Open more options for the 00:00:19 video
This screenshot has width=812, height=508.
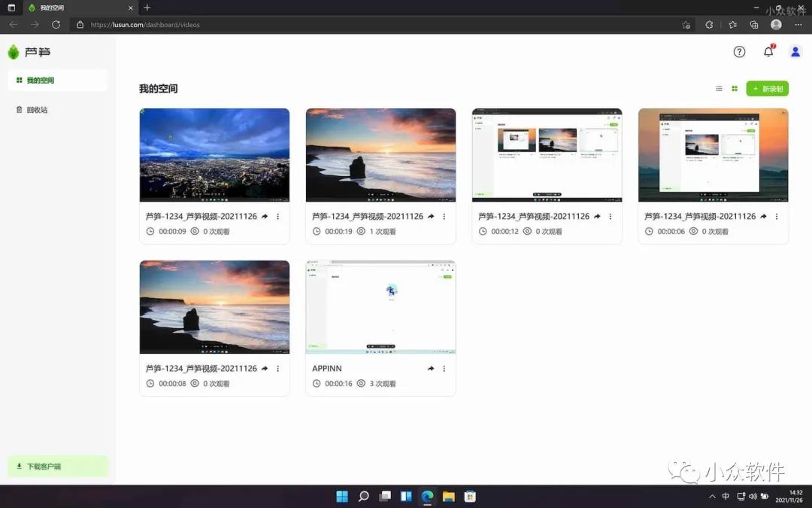[x=444, y=216]
